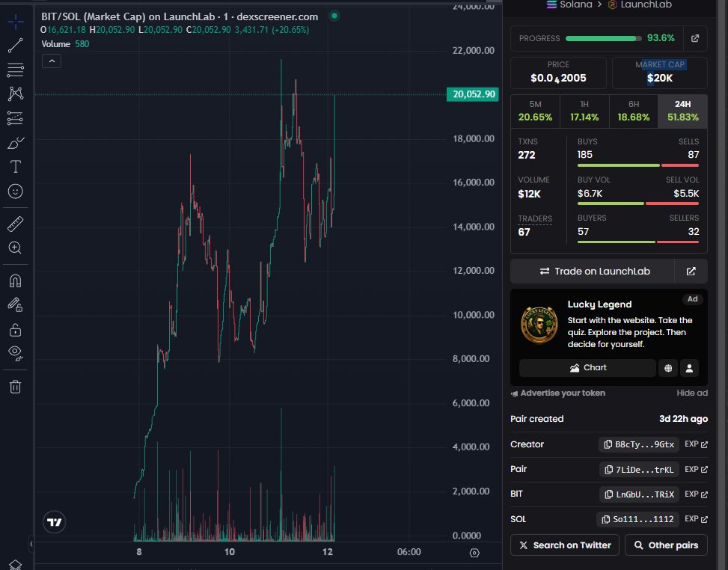
Task: Copy Creator address B8cTy...9Gtx
Action: [x=639, y=444]
